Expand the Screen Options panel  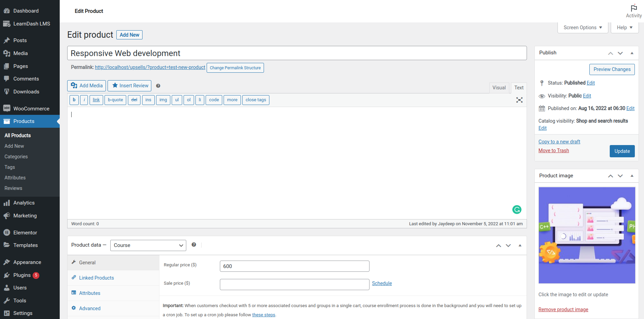(x=582, y=27)
